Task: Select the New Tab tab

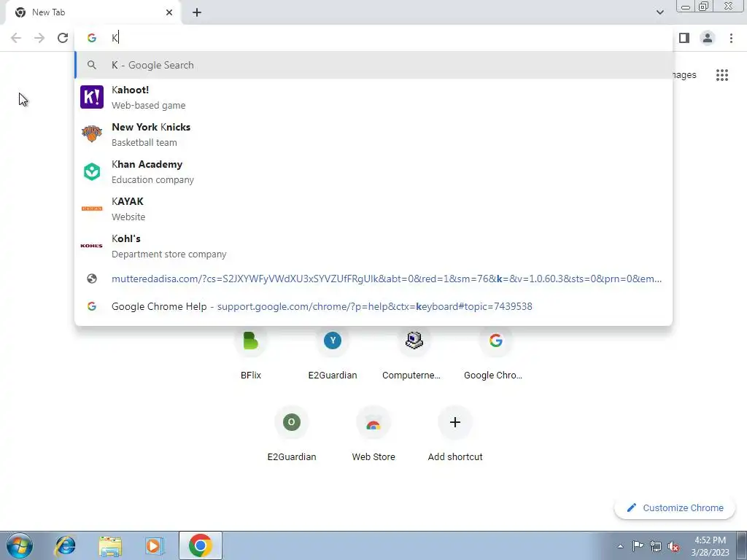Action: click(x=93, y=12)
